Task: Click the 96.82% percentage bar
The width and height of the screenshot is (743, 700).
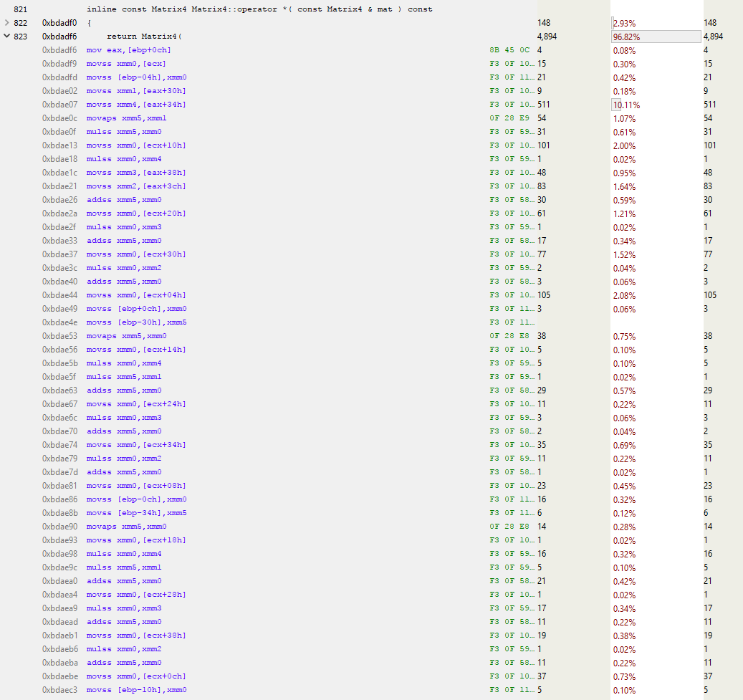Action: [x=656, y=37]
